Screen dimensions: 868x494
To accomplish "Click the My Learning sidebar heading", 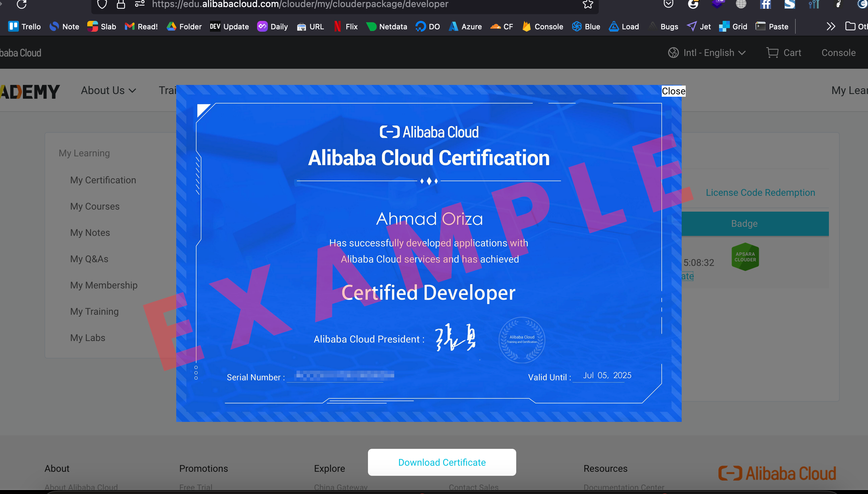I will [84, 153].
